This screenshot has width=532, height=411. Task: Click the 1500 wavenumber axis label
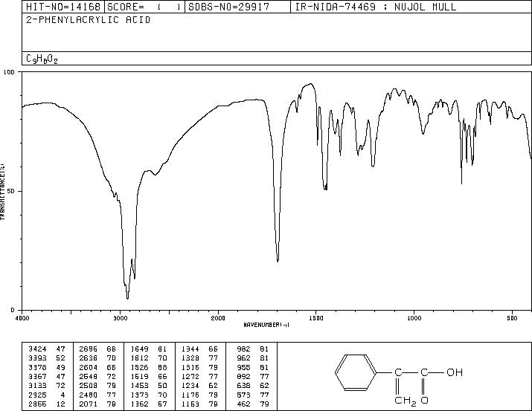click(316, 318)
